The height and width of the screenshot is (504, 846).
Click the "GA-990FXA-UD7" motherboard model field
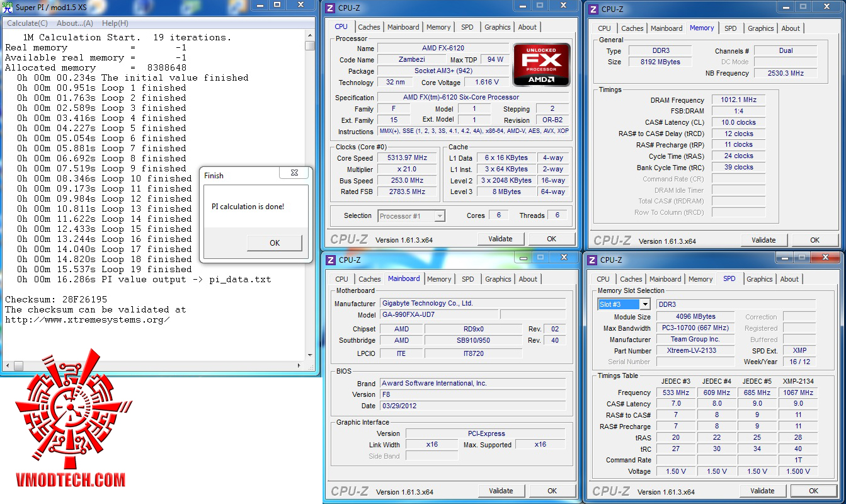439,315
